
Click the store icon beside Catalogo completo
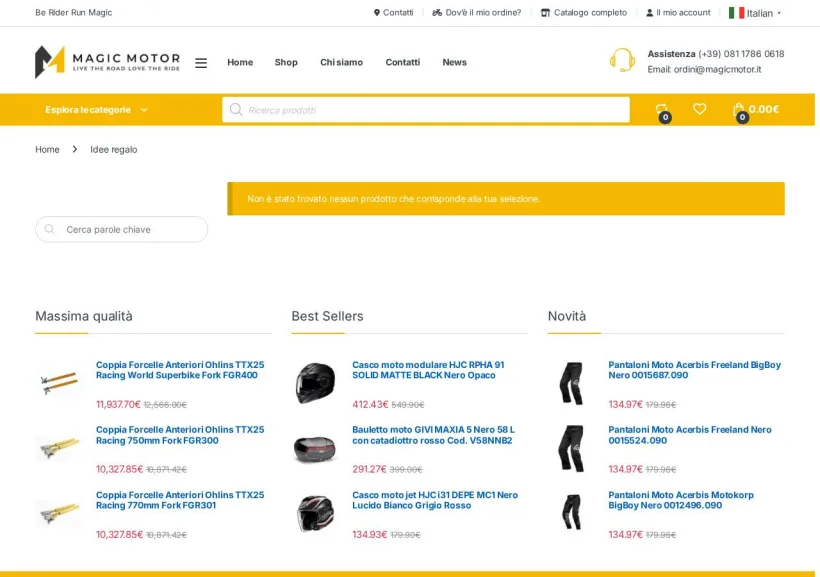coord(545,13)
